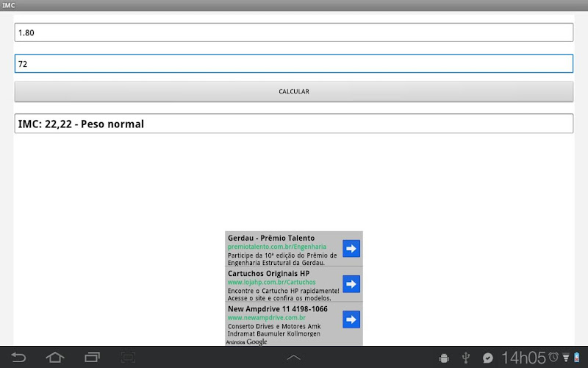588x368 pixels.
Task: Open Cartuchos Originais HP ad title
Action: pyautogui.click(x=268, y=273)
